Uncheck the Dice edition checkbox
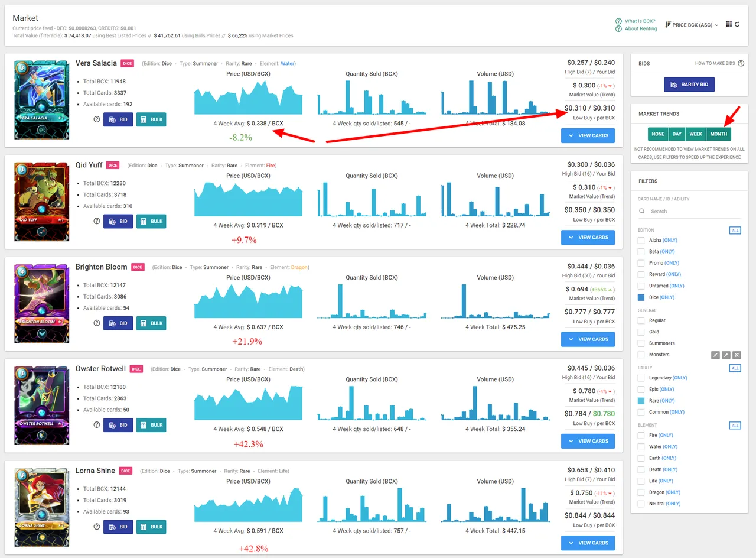The image size is (756, 558). click(641, 297)
